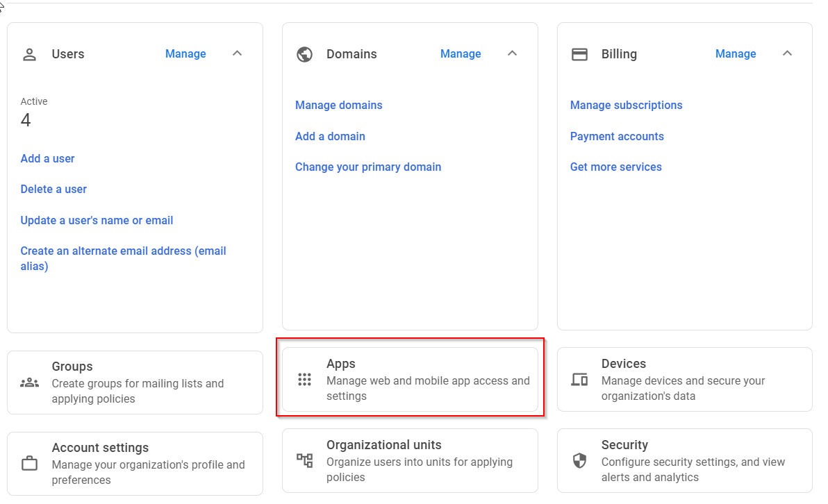Click the Security shield icon
This screenshot has height=504, width=828.
coord(579,460)
